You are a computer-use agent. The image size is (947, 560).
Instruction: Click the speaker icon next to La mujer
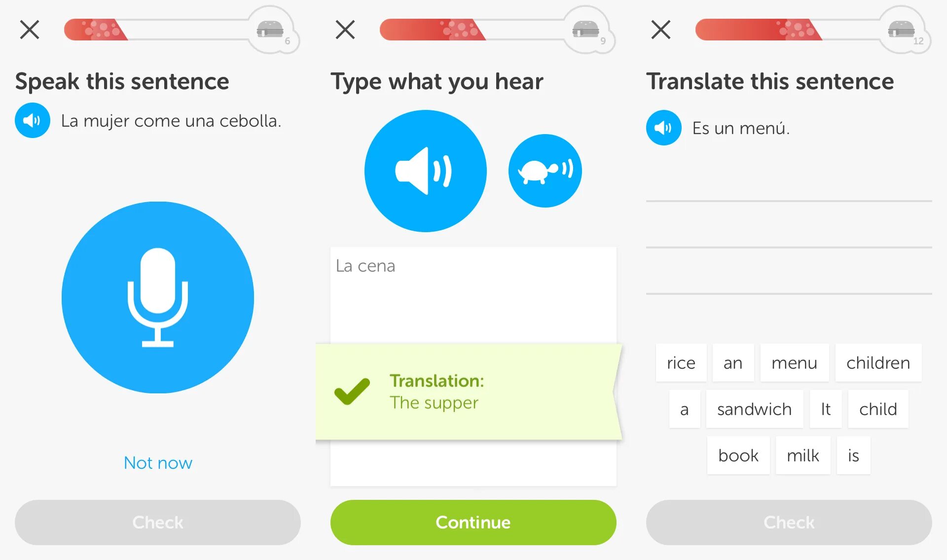[x=34, y=121]
